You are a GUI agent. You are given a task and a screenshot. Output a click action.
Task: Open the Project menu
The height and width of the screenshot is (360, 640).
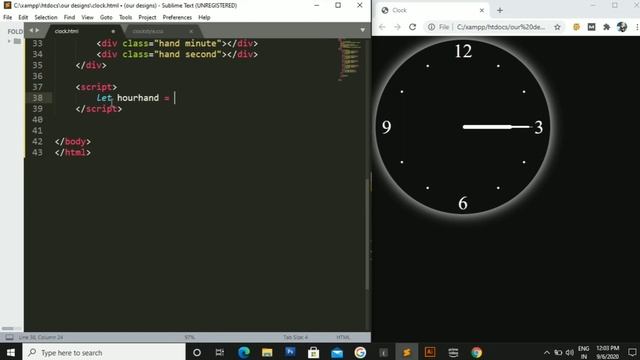point(147,18)
